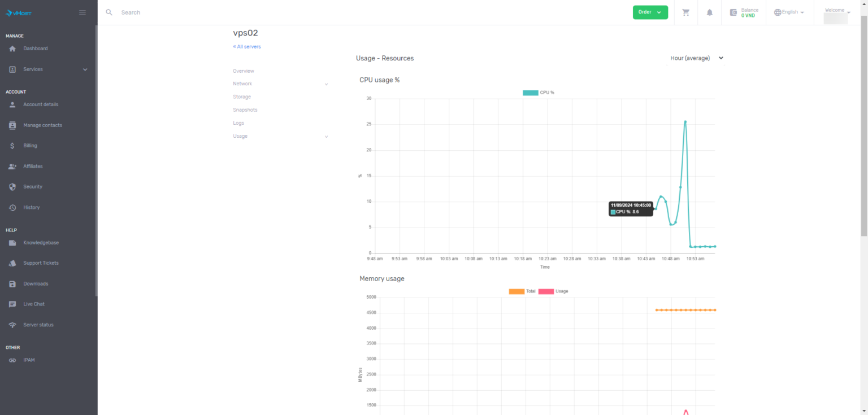Toggle Total memory legend series
The height and width of the screenshot is (415, 868).
522,291
